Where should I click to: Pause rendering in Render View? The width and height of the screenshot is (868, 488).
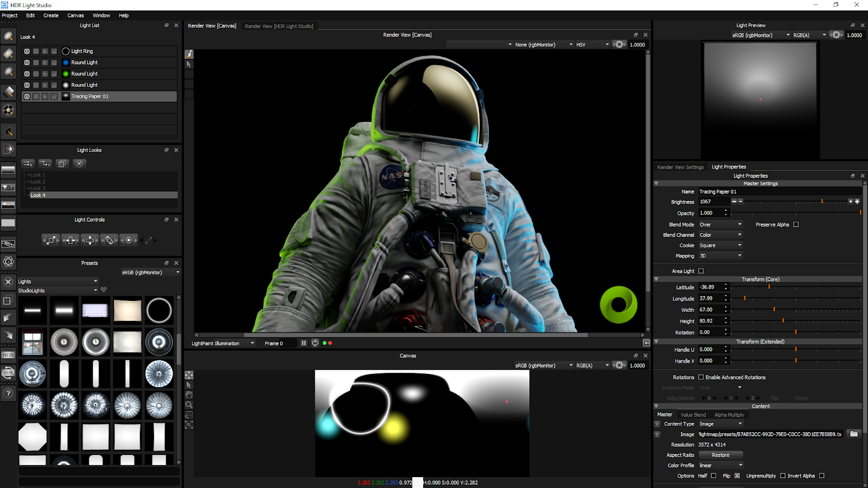coord(304,343)
